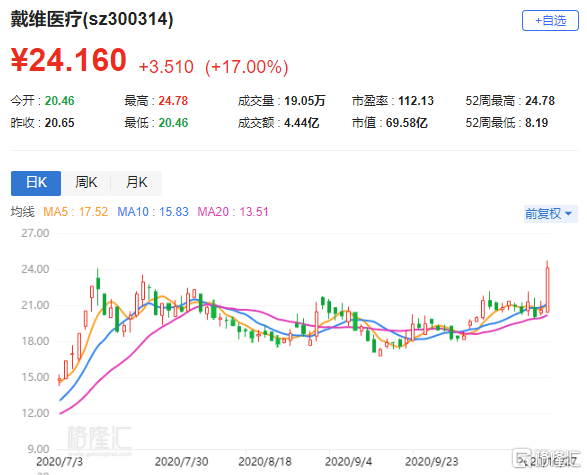This screenshot has width=587, height=475.
Task: Open the 前复权 adjustment dropdown
Action: [550, 214]
